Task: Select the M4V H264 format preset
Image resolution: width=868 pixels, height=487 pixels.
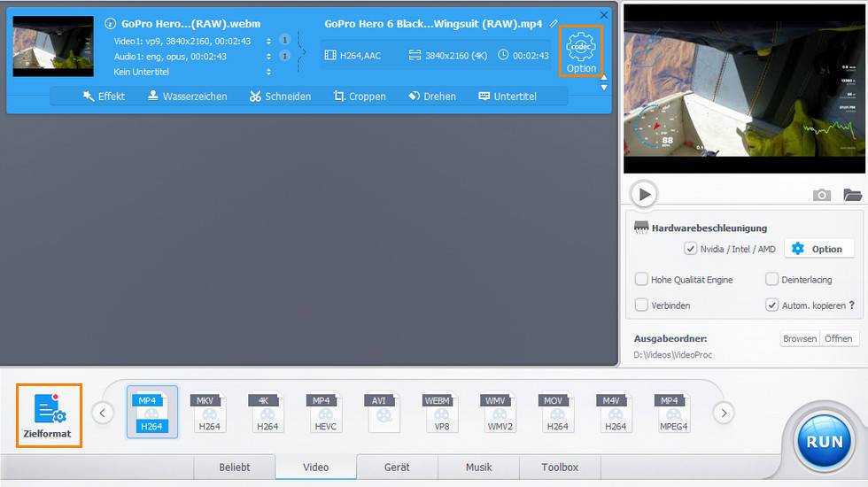Action: (615, 413)
